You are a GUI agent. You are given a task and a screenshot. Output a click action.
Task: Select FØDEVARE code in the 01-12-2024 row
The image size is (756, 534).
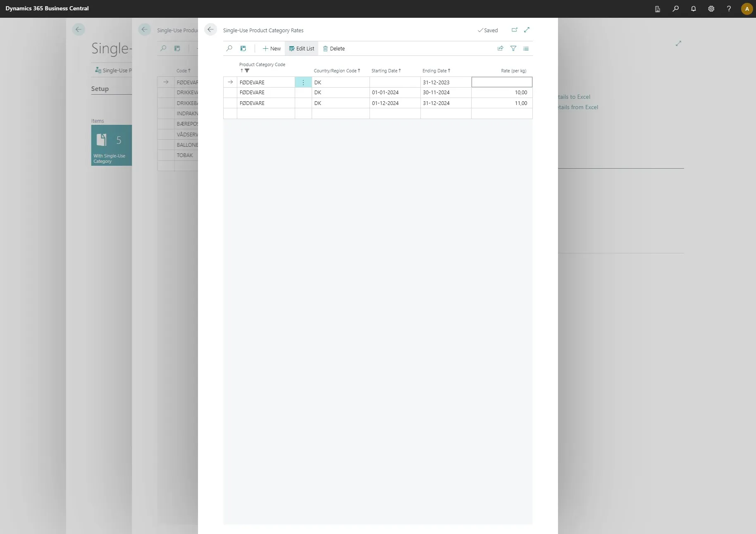pyautogui.click(x=266, y=103)
